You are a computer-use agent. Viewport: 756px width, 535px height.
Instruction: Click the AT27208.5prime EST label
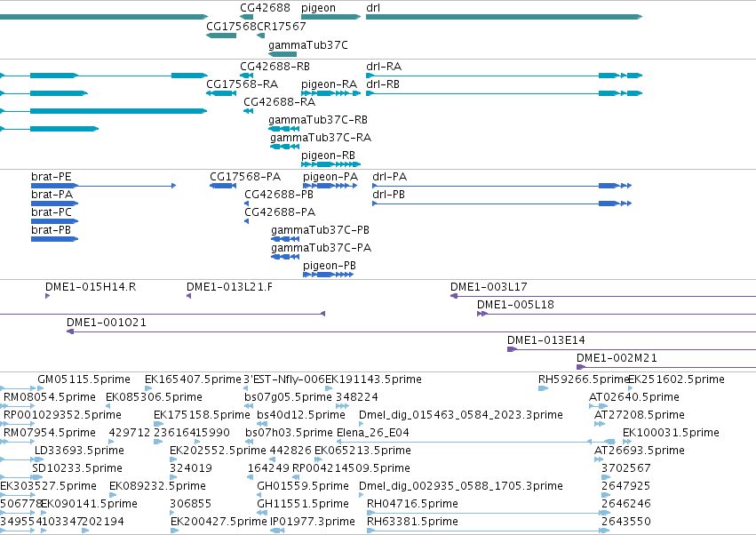pos(640,416)
